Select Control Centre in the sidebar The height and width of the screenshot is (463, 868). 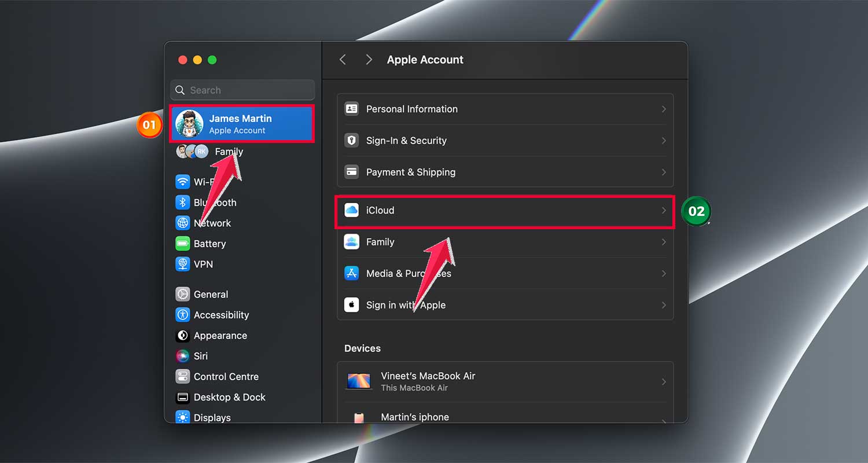tap(226, 377)
